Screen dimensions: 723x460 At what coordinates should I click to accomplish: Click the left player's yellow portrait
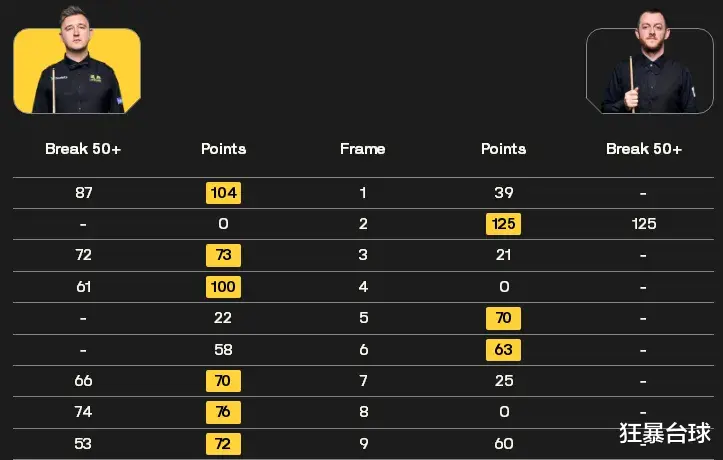[x=77, y=60]
